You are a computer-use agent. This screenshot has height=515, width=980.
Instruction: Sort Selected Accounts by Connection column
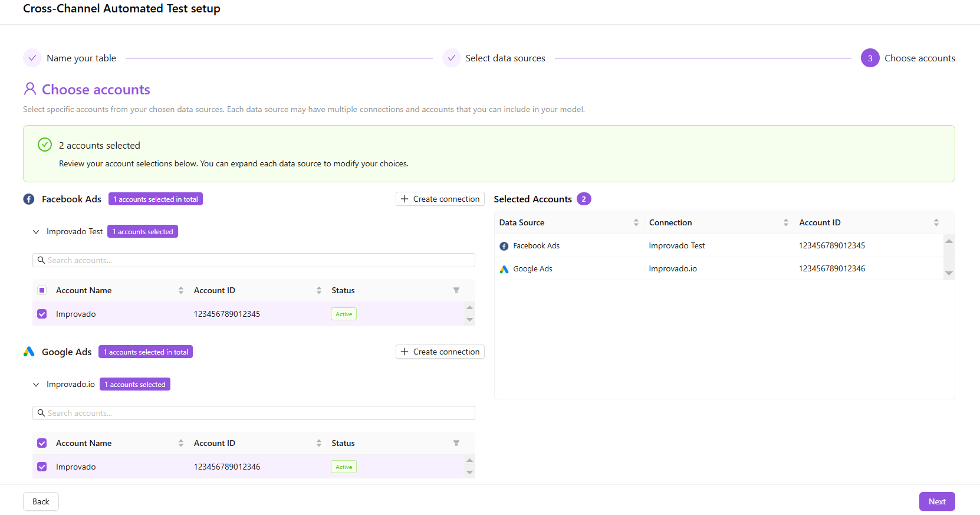pos(785,222)
